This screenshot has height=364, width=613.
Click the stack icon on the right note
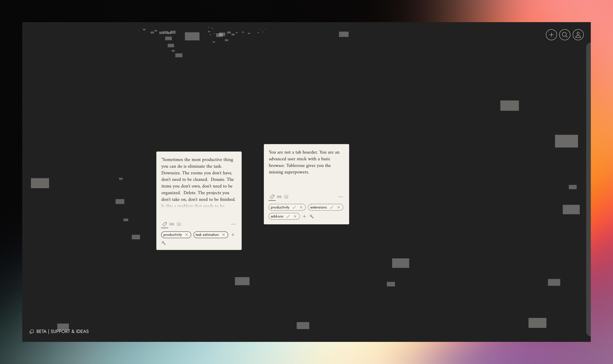[x=287, y=197]
